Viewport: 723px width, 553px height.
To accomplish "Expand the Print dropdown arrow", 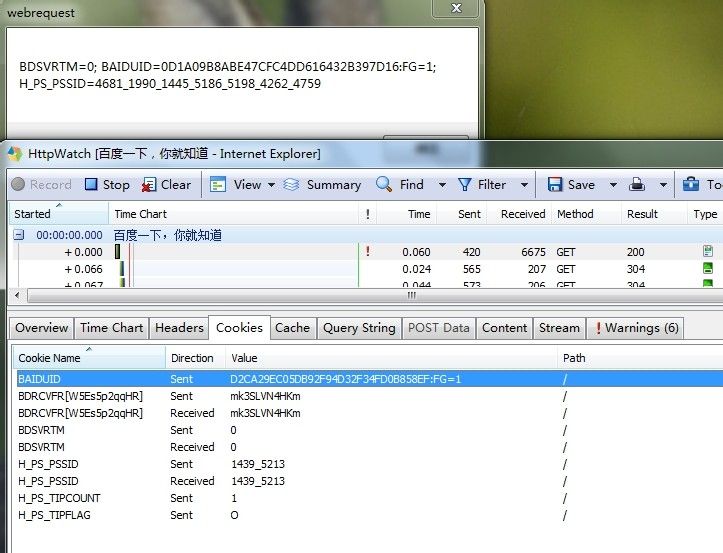I will (663, 185).
